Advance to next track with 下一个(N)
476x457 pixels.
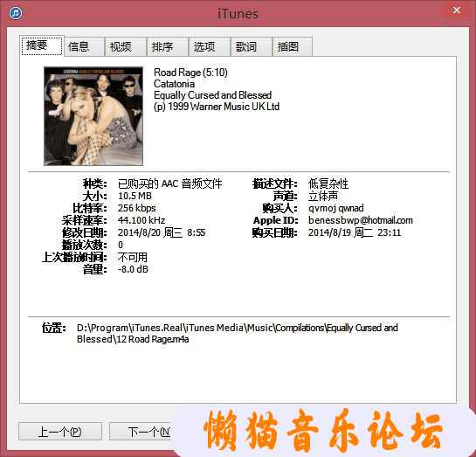coord(141,432)
